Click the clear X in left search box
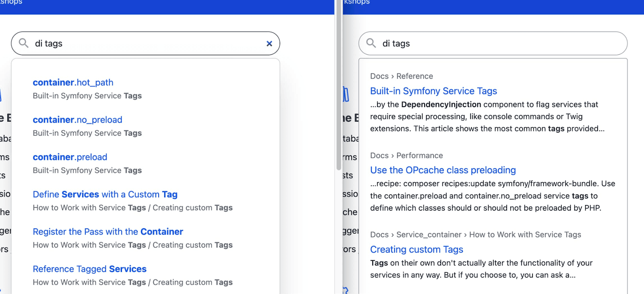644x294 pixels. (x=269, y=43)
